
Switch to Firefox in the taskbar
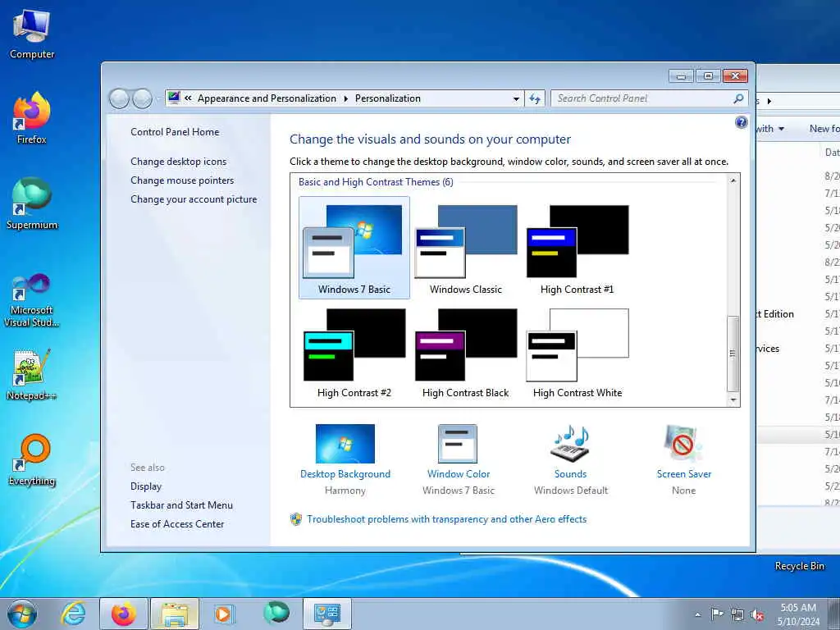point(124,614)
